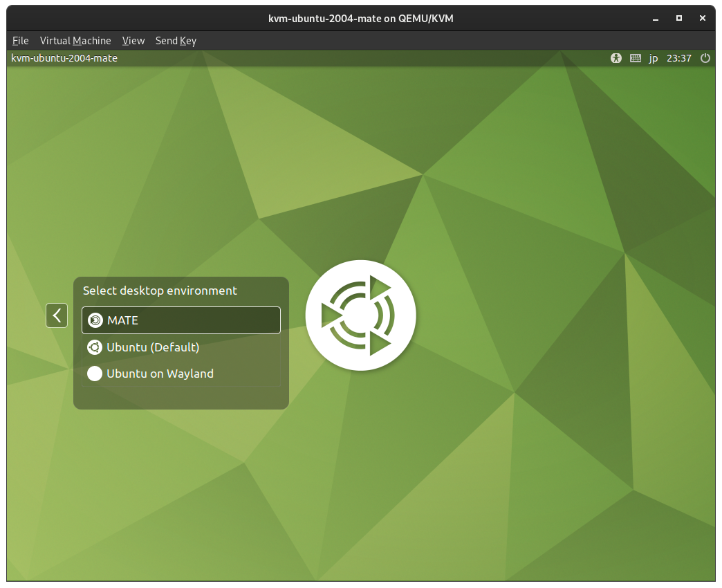
Task: Click the on-screen keyboard icon
Action: 636,58
